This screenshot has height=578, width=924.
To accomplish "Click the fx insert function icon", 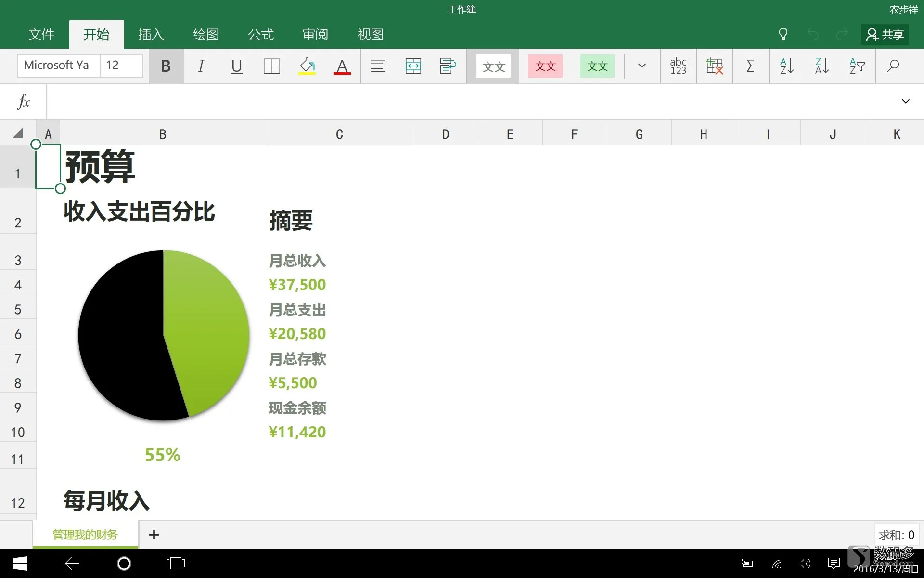I will (23, 102).
